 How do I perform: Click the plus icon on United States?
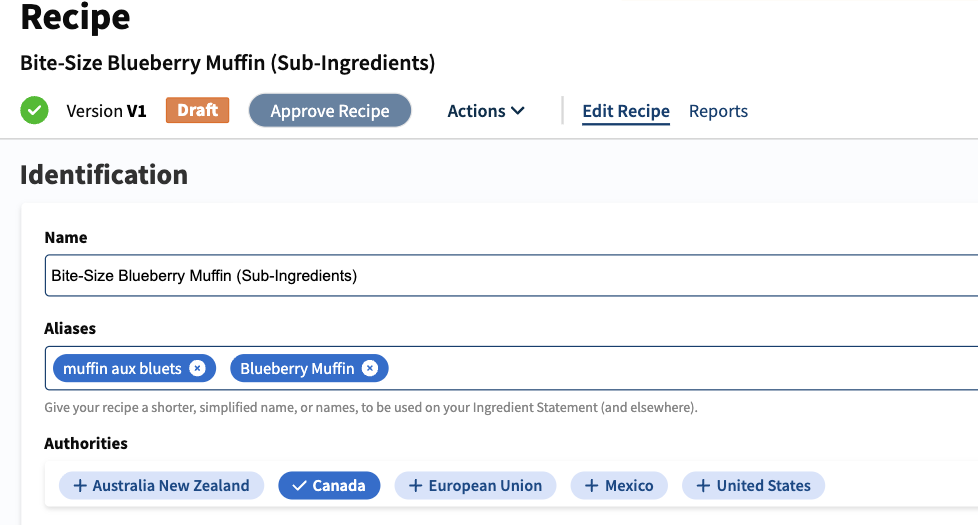[703, 486]
